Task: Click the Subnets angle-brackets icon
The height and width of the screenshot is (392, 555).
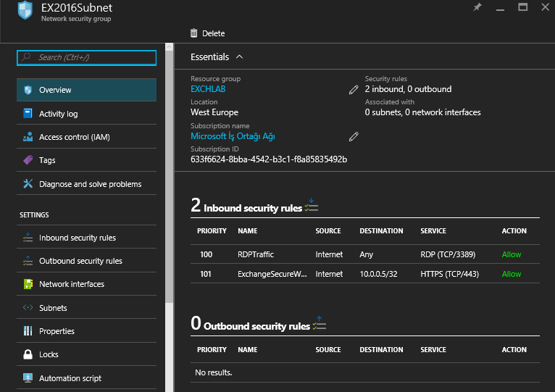Action: [x=28, y=307]
